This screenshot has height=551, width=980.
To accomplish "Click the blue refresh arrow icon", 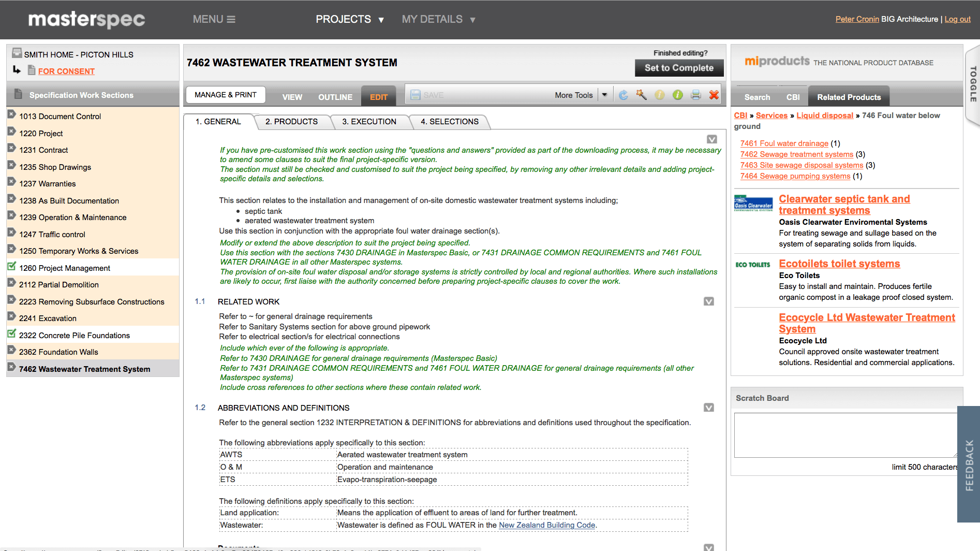I will pyautogui.click(x=623, y=95).
